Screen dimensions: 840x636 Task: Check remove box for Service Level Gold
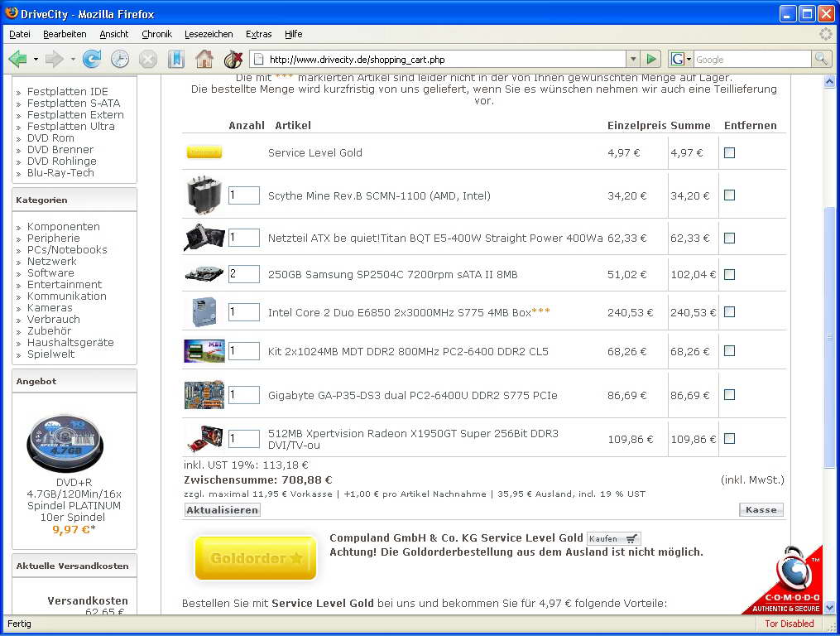point(729,153)
